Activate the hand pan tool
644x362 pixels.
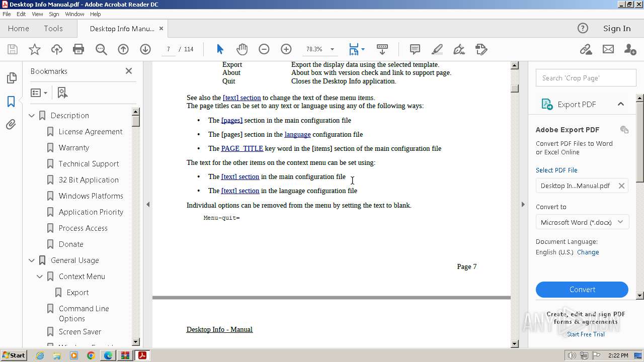point(242,49)
